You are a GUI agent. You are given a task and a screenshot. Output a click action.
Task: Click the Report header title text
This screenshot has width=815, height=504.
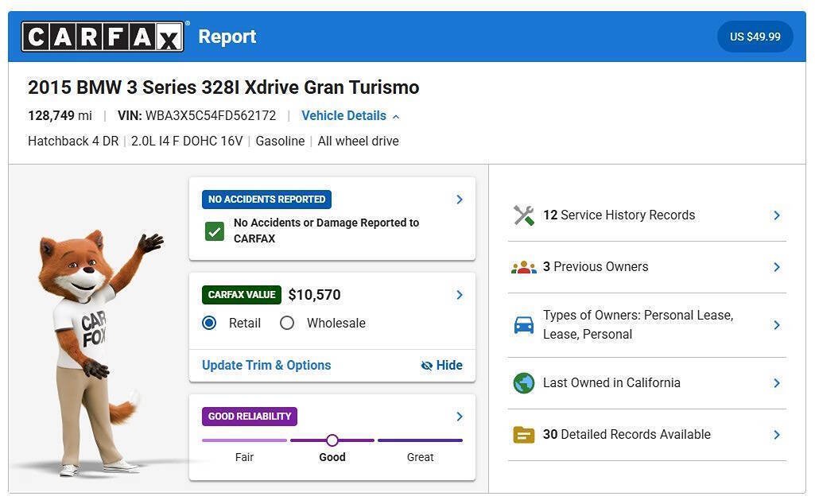pyautogui.click(x=227, y=37)
